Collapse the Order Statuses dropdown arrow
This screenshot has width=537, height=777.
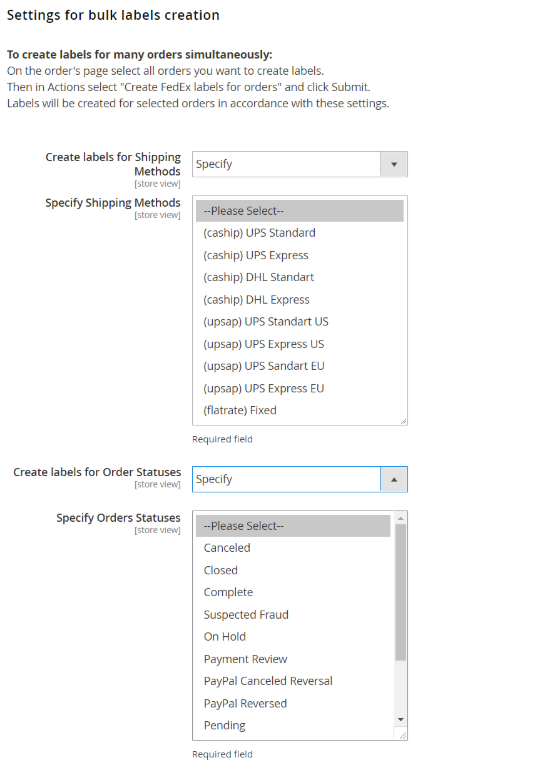394,479
